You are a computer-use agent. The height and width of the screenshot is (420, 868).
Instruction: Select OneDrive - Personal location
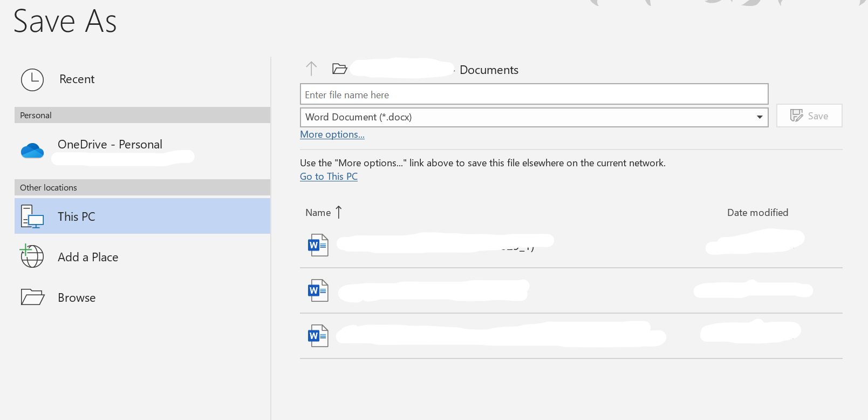point(142,151)
